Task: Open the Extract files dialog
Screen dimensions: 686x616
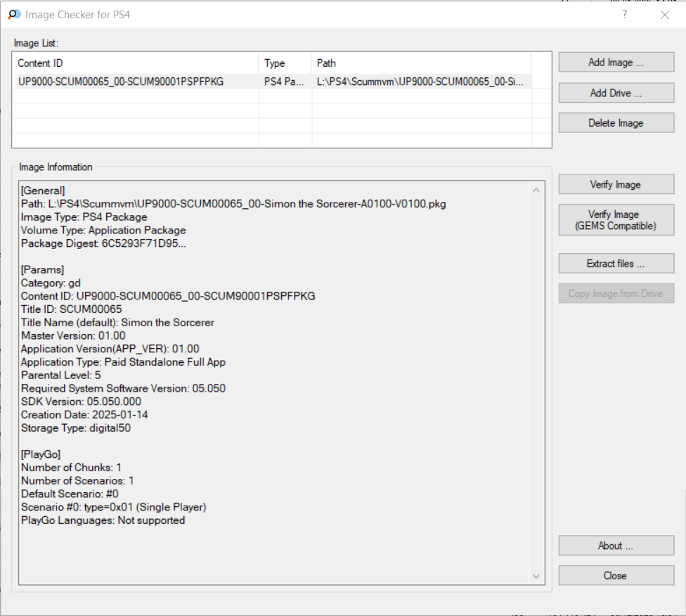Action: click(x=616, y=264)
